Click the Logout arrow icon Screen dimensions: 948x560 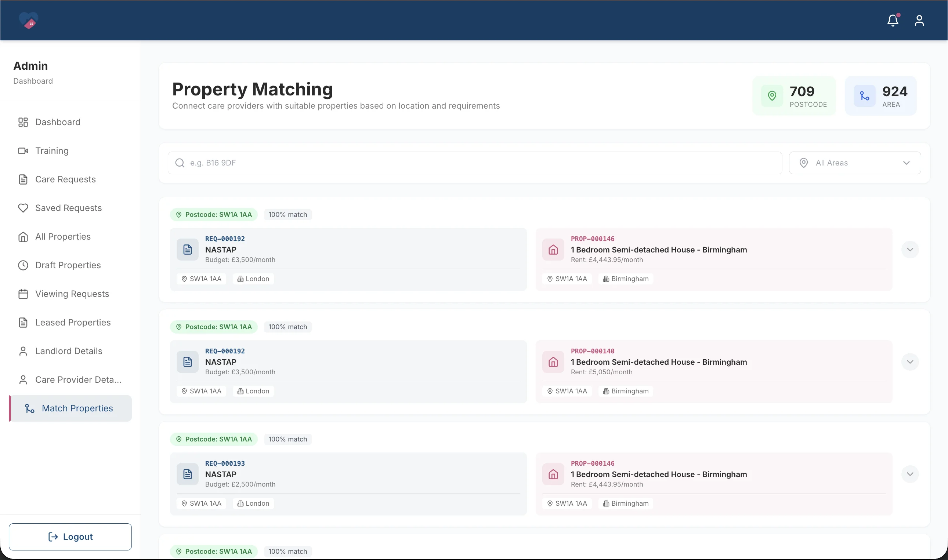pyautogui.click(x=53, y=537)
